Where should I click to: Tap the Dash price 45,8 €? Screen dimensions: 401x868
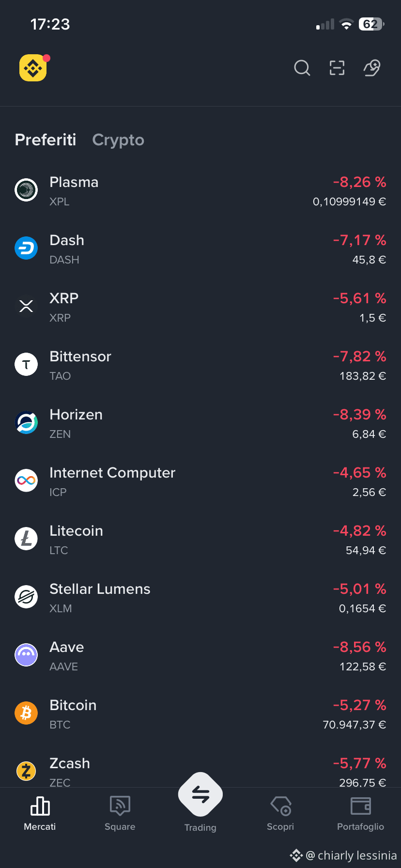pyautogui.click(x=369, y=260)
